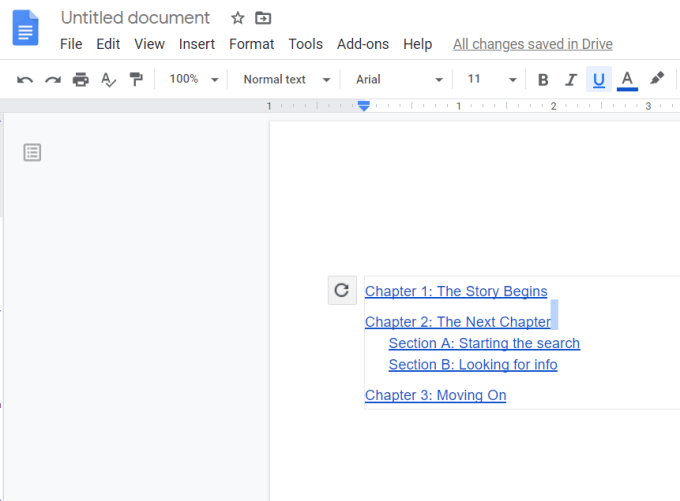Click the blue indent marker on ruler
Viewport: 680px width, 501px height.
click(x=364, y=106)
